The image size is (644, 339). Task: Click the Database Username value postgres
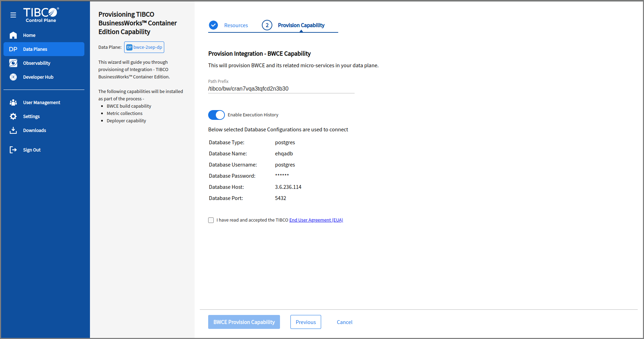click(x=285, y=165)
